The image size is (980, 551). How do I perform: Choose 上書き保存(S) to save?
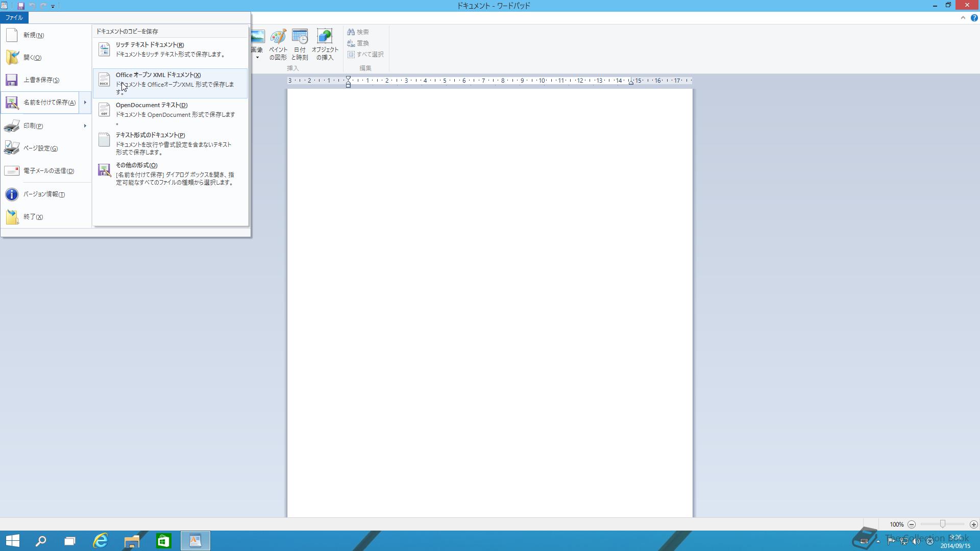tap(46, 80)
